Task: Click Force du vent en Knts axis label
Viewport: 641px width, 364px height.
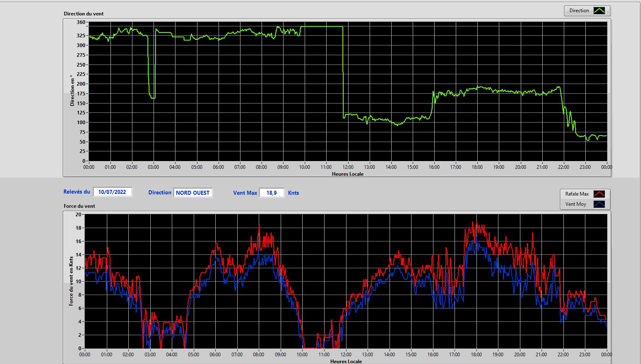Action: click(71, 280)
